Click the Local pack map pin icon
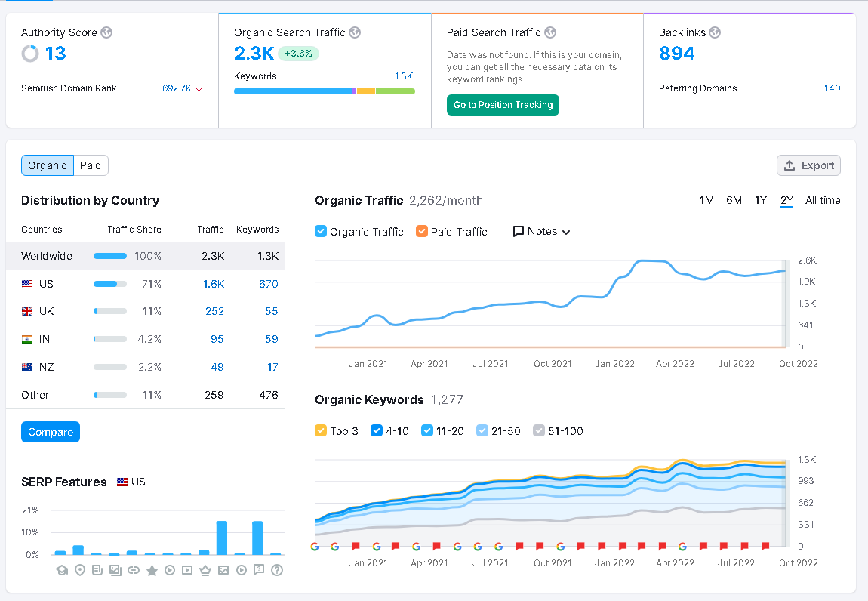The width and height of the screenshot is (868, 601). point(80,570)
